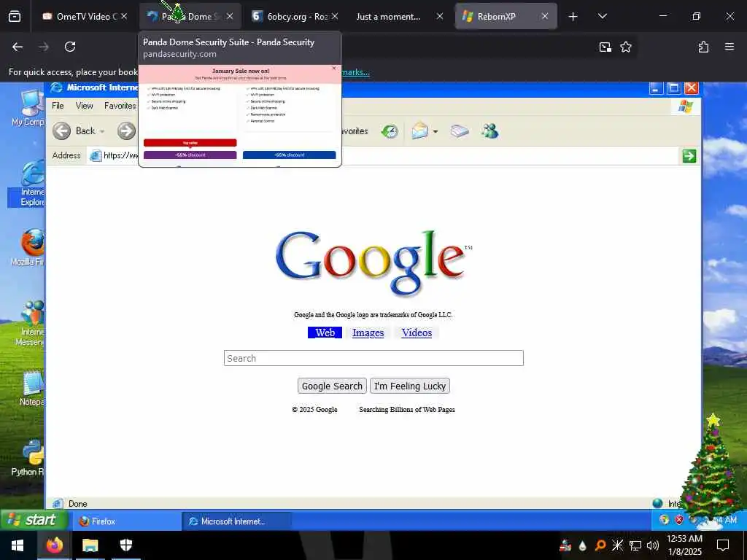Close the Panda Dome tab
The image size is (747, 560).
tap(230, 16)
